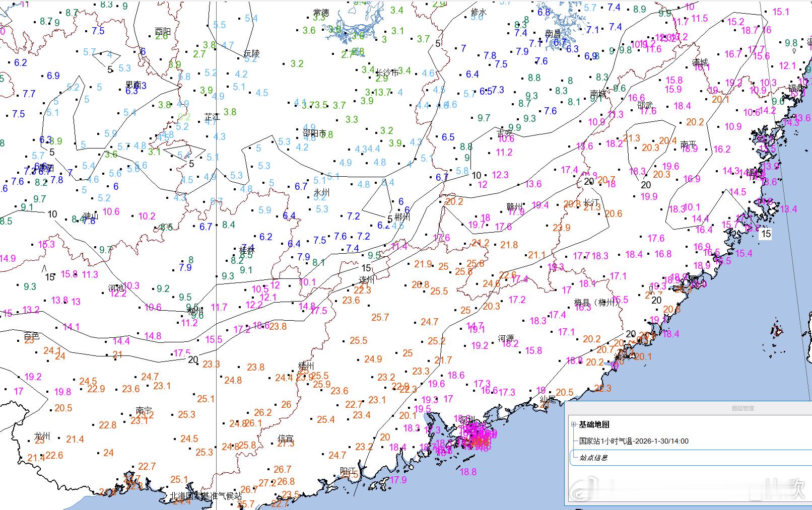Viewport: 812px width, 510px height.
Task: Select the 国家站1小时气温-2026-1-30/14:00 layer
Action: (x=634, y=441)
